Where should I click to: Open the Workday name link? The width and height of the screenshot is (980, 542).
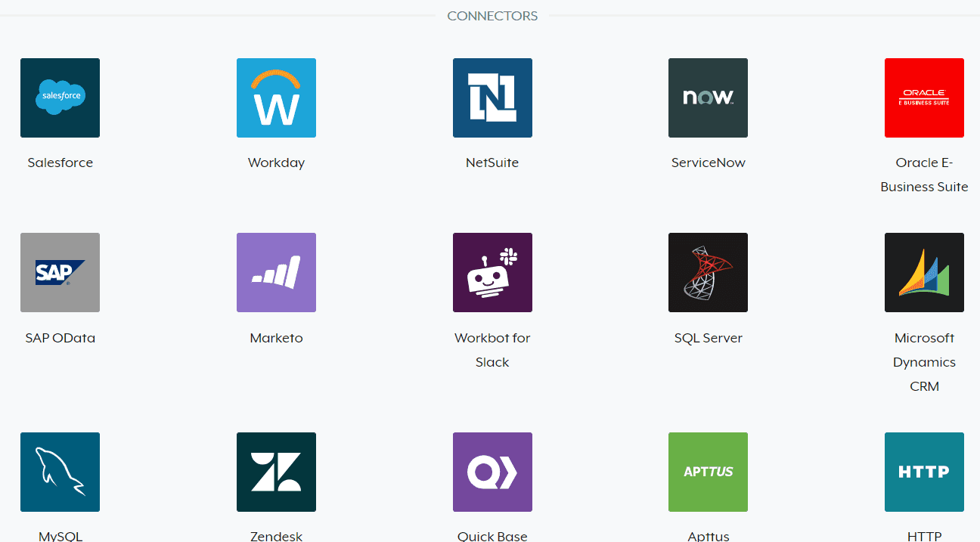point(276,163)
